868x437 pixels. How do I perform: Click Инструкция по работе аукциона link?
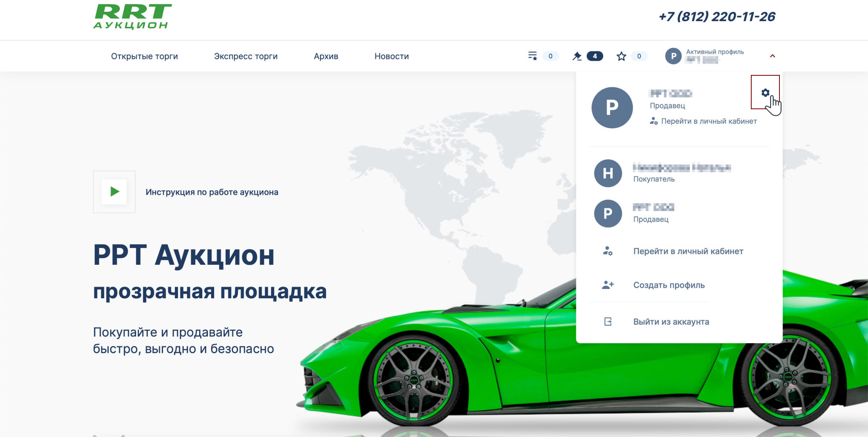(x=212, y=192)
